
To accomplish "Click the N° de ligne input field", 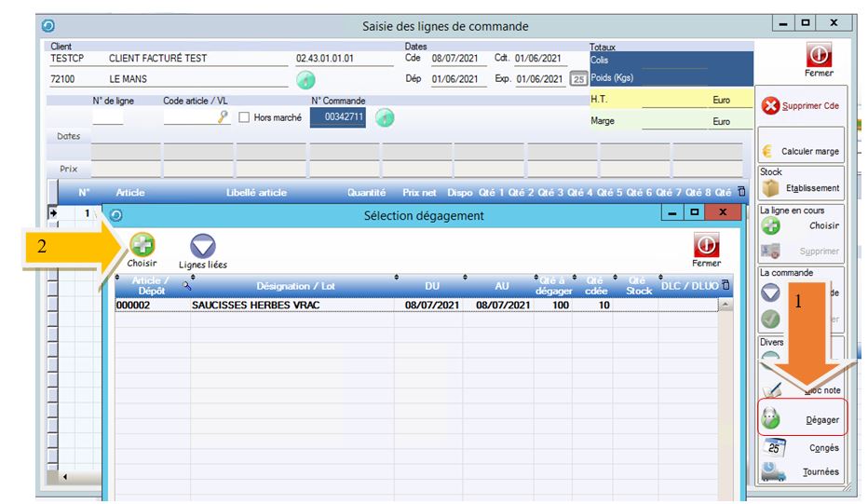I will 107,117.
